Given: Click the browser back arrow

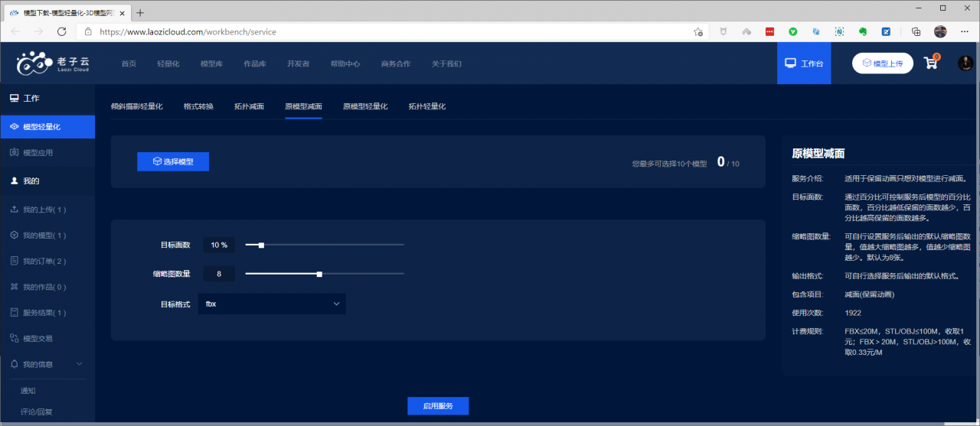Looking at the screenshot, I should [x=15, y=31].
